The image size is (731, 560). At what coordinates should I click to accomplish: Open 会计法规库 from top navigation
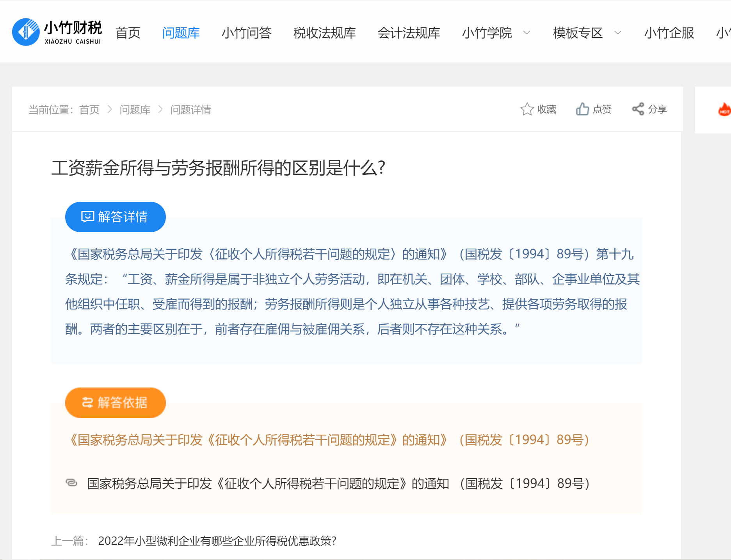409,33
